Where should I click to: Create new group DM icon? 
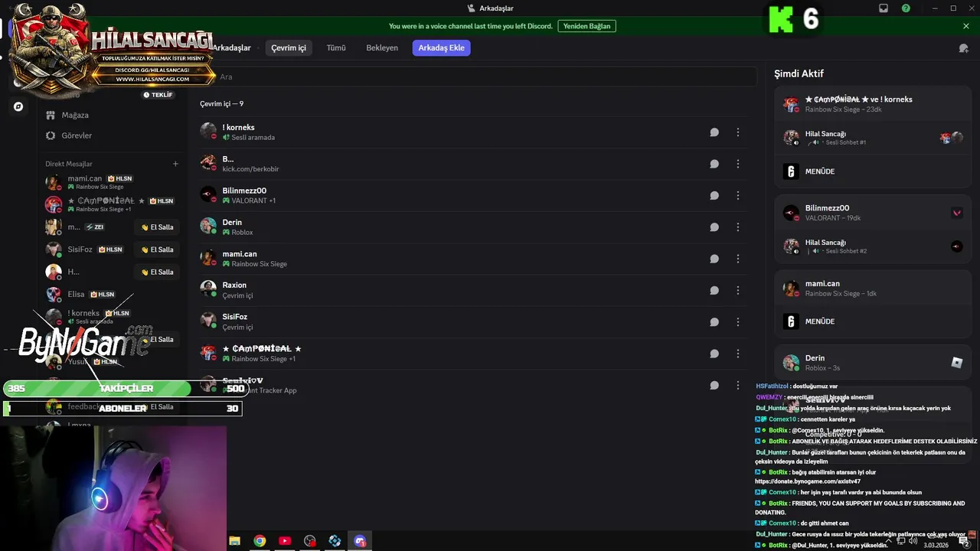coord(963,48)
